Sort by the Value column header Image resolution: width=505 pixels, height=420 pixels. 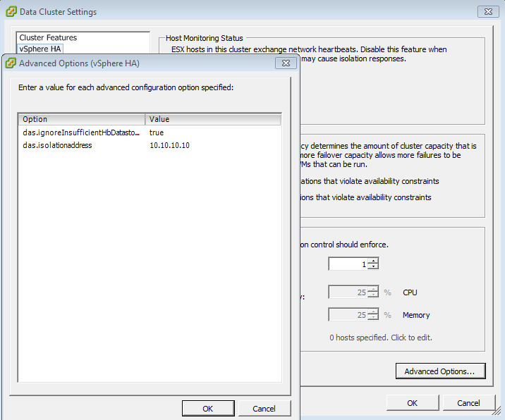(x=213, y=119)
